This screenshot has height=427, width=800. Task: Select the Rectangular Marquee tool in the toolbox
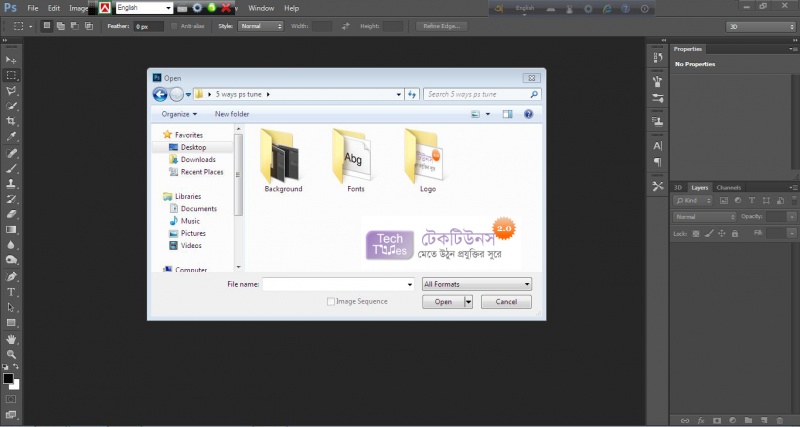(x=11, y=76)
